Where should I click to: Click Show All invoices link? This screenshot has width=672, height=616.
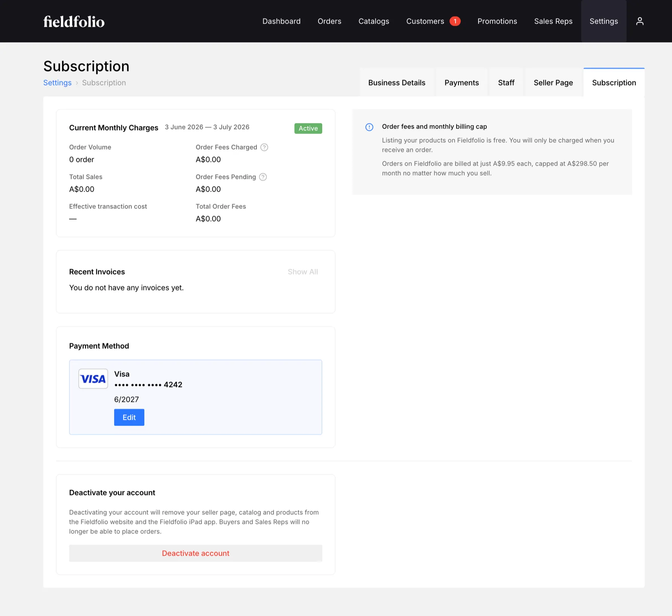[303, 272]
